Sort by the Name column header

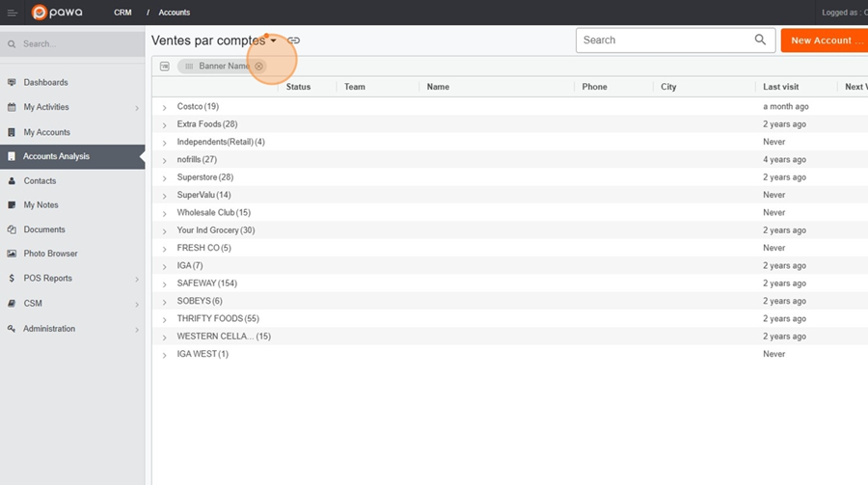pyautogui.click(x=438, y=87)
